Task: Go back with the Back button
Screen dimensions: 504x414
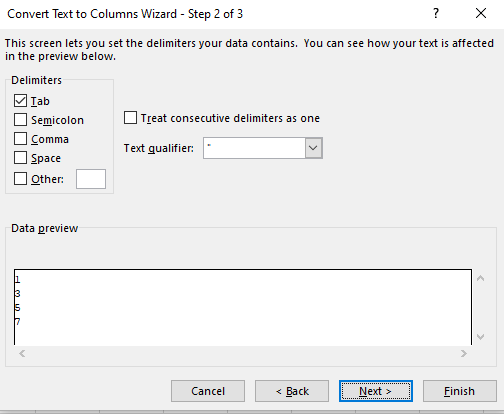Action: (292, 391)
